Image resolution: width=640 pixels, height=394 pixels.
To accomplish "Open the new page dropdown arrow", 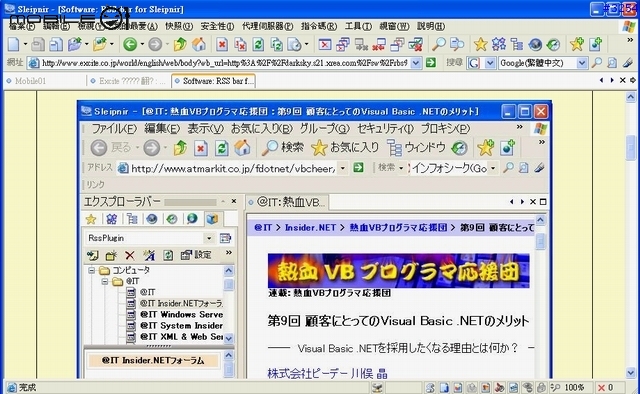I will 25,44.
